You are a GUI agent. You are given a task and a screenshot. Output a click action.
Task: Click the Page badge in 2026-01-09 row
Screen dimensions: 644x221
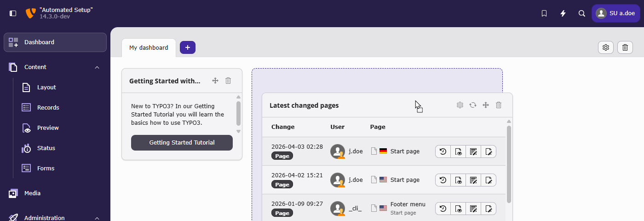click(x=282, y=213)
